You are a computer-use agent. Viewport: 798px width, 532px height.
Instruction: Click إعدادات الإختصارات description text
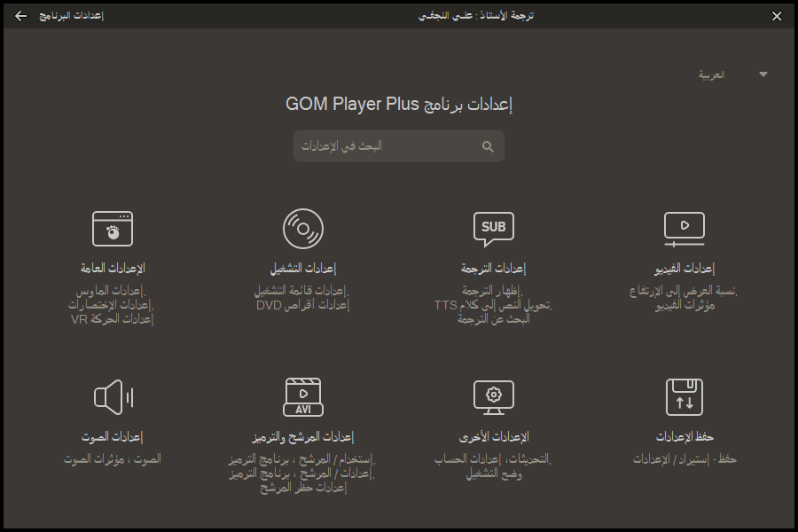coord(111,305)
